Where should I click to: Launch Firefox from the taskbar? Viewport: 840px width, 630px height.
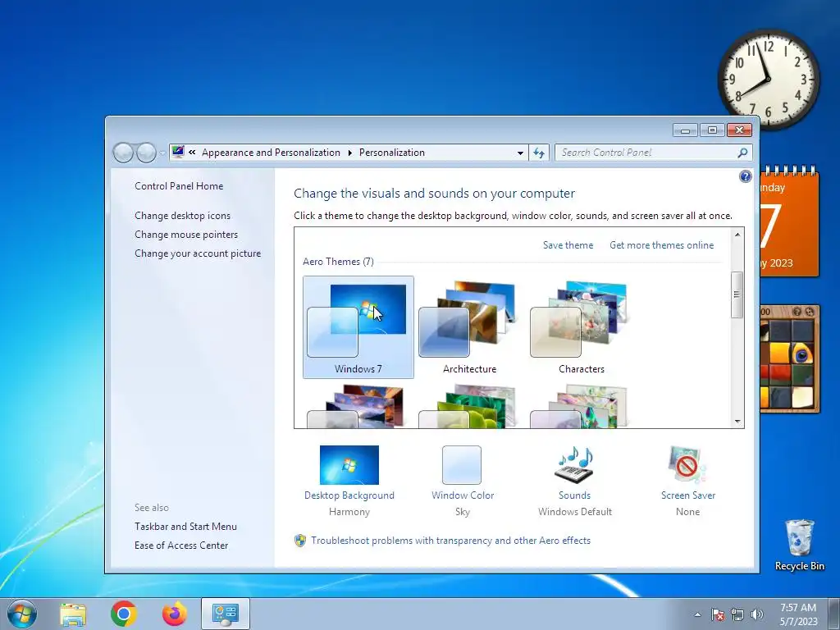pyautogui.click(x=175, y=614)
